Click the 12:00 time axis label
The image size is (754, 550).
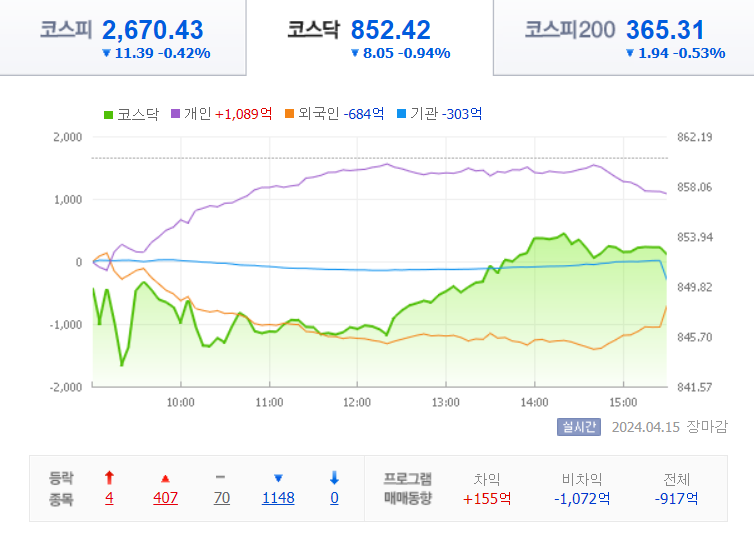pyautogui.click(x=357, y=402)
